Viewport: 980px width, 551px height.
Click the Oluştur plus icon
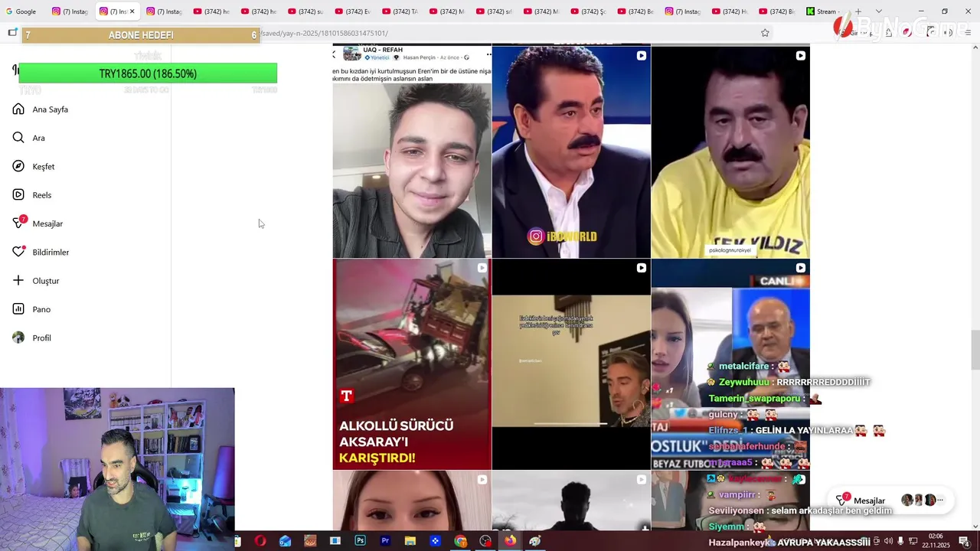coord(18,281)
